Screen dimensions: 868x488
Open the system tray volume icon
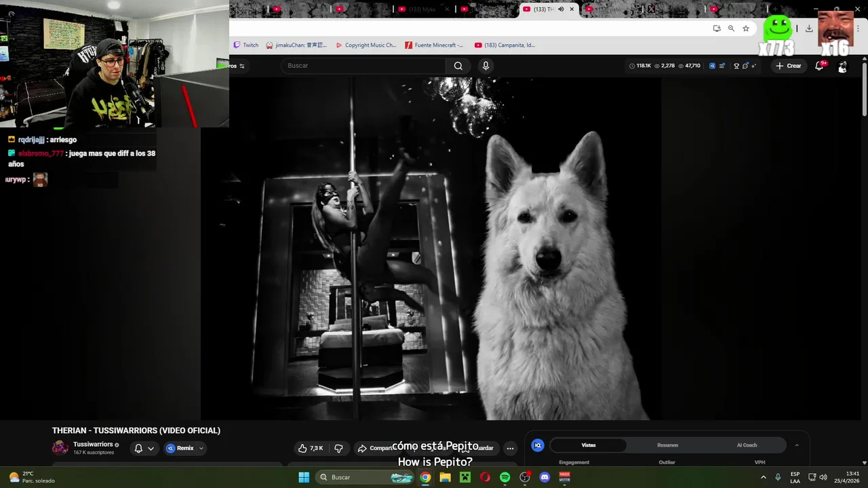tap(823, 477)
